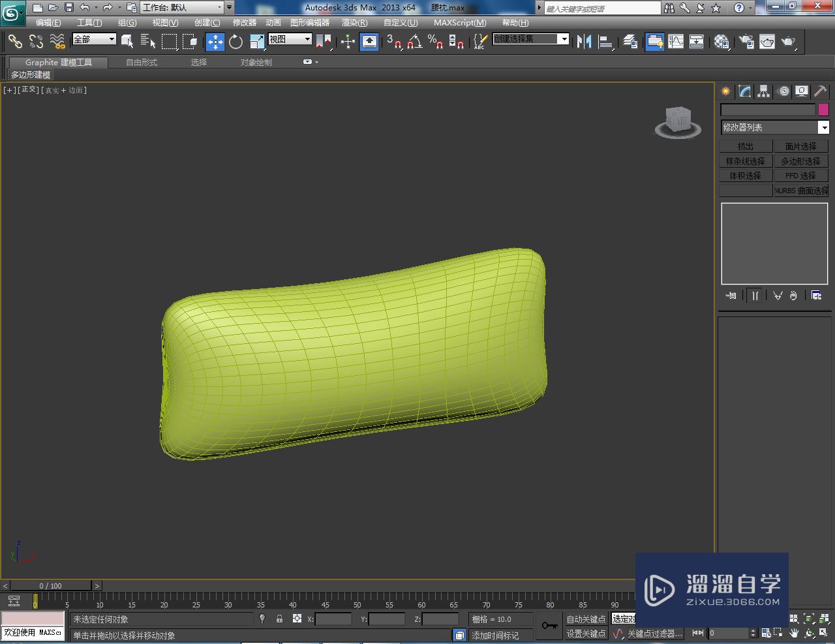
Task: Toggle the selection lock icon in status bar
Action: click(x=279, y=619)
